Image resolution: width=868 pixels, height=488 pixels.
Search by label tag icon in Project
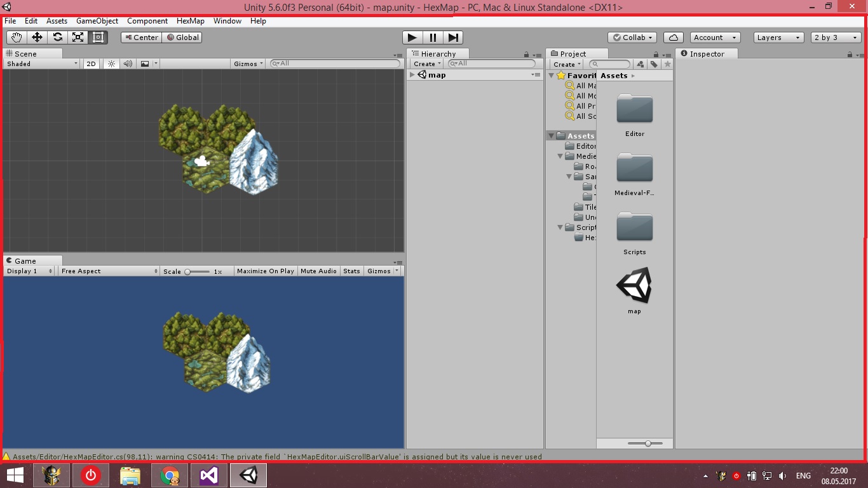click(654, 64)
